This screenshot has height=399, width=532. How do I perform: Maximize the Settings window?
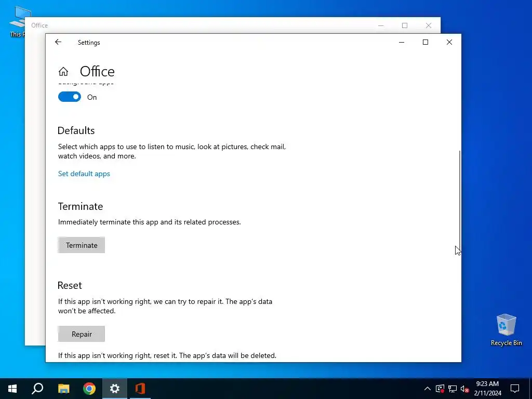(425, 42)
